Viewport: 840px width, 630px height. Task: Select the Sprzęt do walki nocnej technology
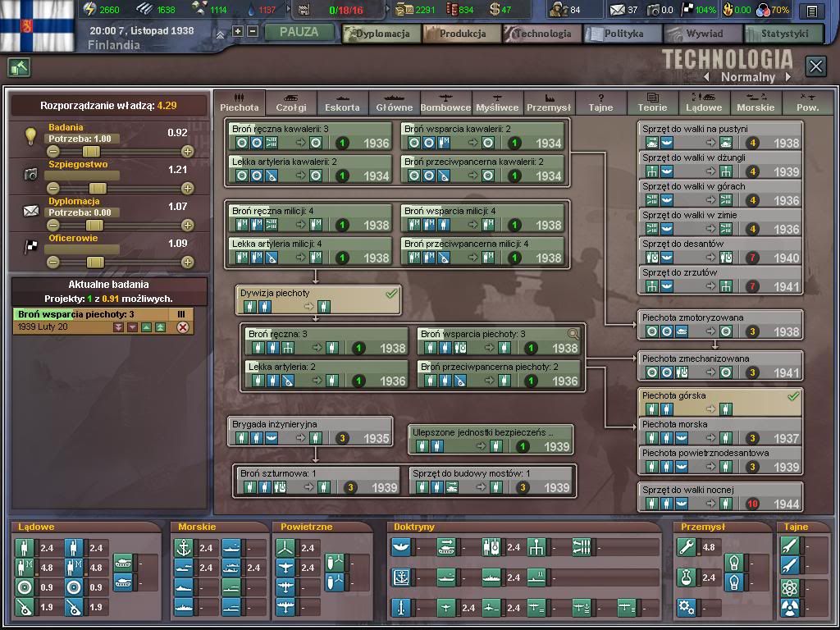pyautogui.click(x=720, y=496)
